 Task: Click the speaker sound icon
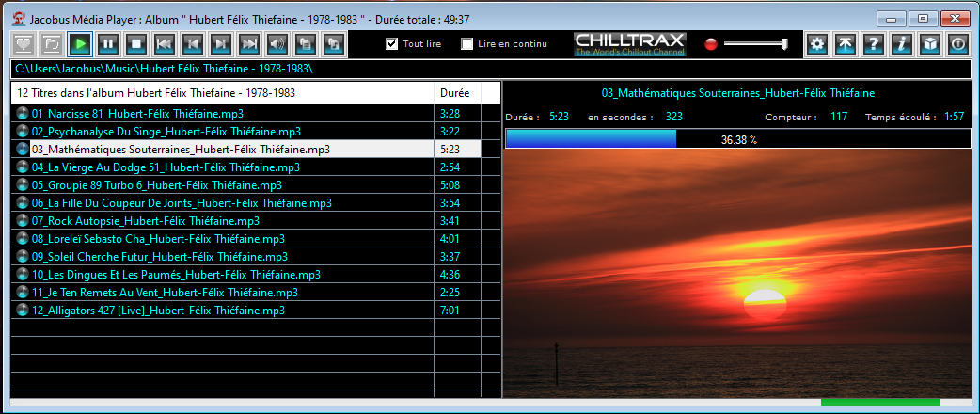277,44
